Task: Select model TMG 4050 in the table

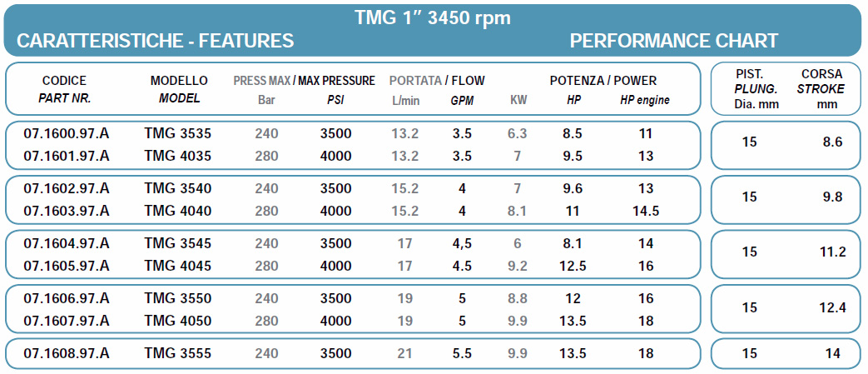Action: [178, 321]
